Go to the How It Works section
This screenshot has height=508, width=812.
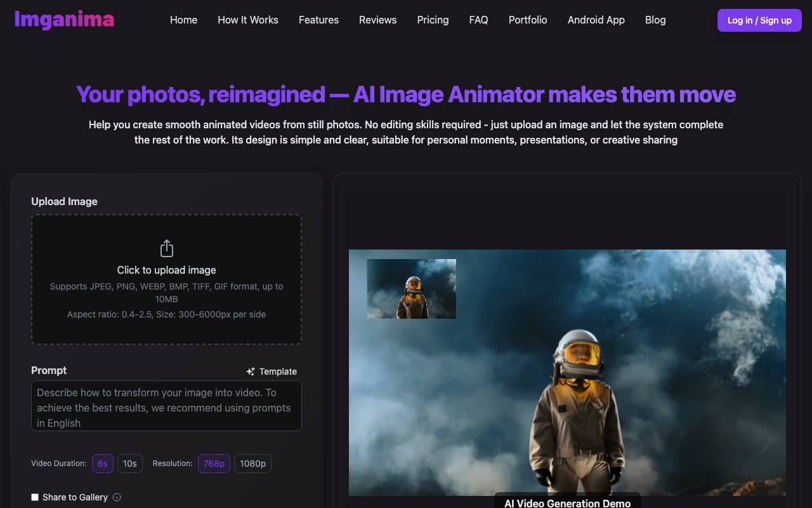(x=248, y=20)
